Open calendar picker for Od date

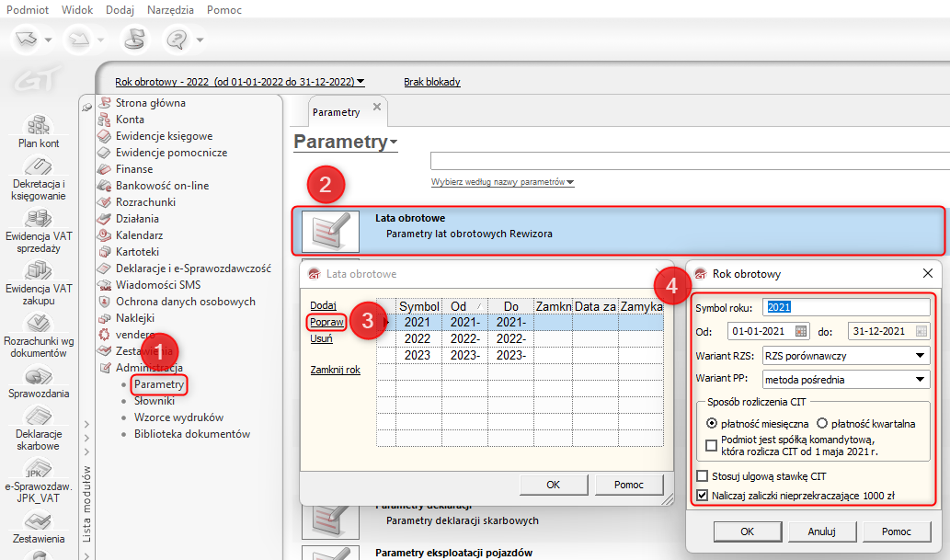point(801,331)
